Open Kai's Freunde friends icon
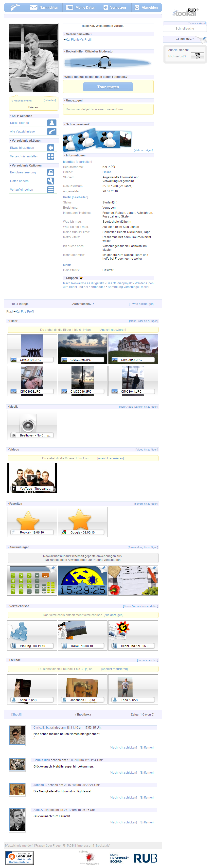 pos(52,123)
